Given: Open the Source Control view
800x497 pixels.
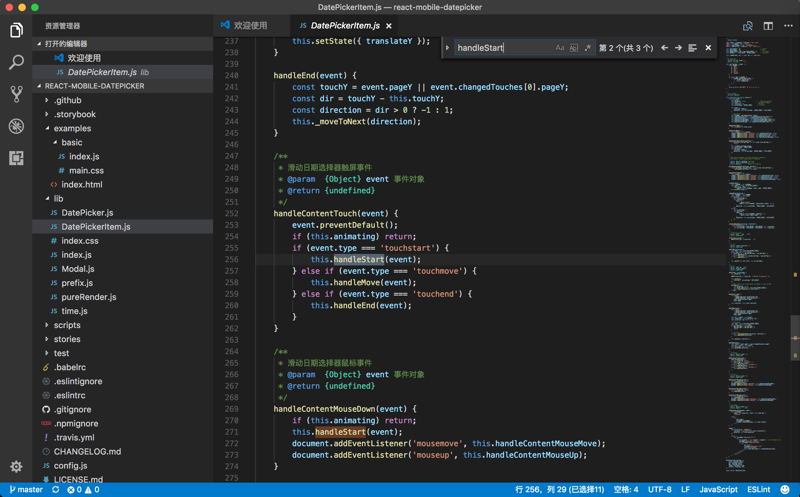Looking at the screenshot, I should tap(16, 94).
